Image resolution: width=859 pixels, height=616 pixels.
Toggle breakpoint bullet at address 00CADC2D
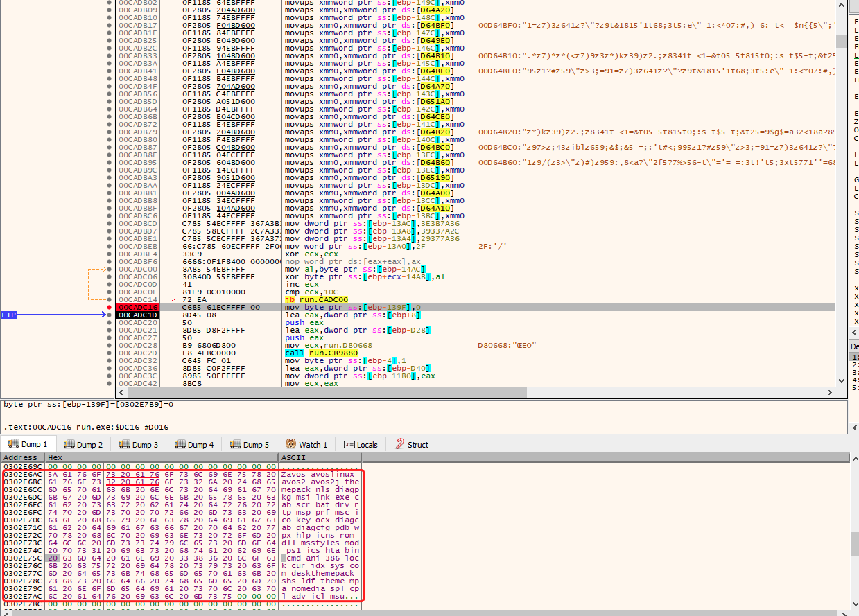click(110, 353)
